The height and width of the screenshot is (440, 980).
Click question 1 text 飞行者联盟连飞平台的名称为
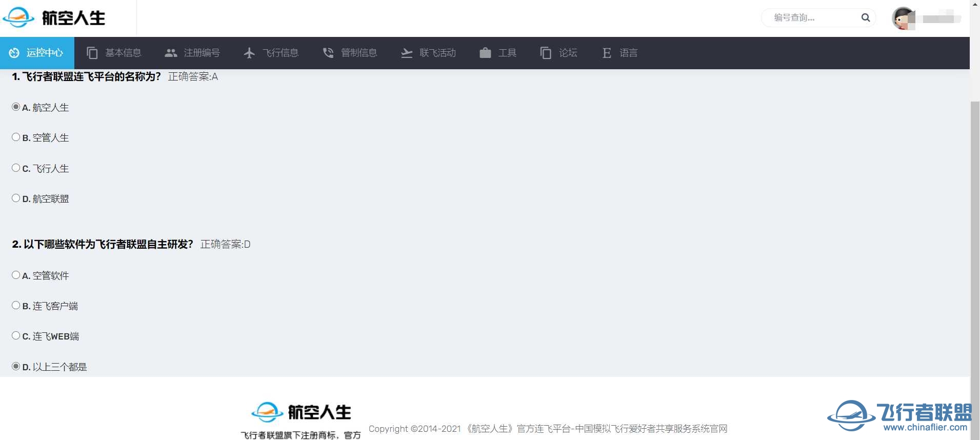[x=87, y=76]
